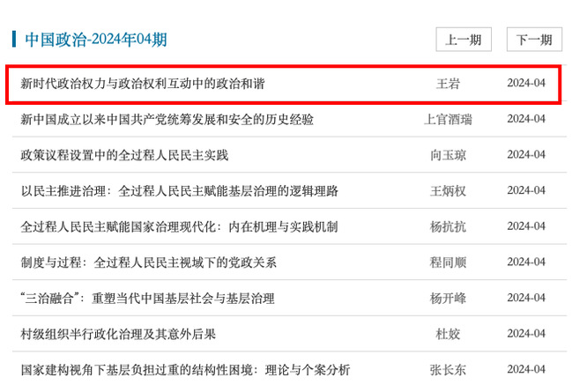Viewport: 572px width, 392px height.
Task: Open article 新中国成立以来中国共产党统筹发展和安全的历史经验
Action: tap(167, 119)
